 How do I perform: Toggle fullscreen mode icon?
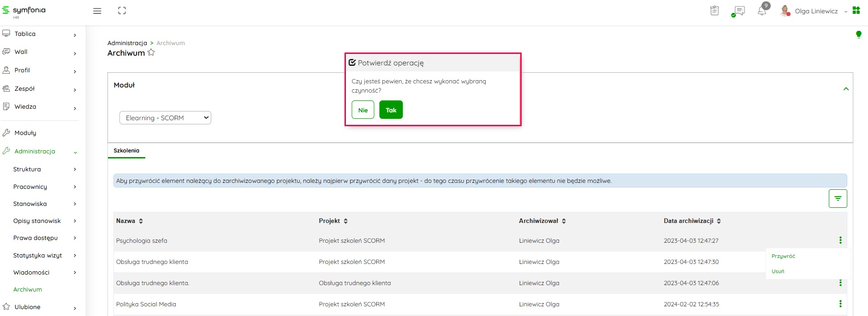(122, 11)
